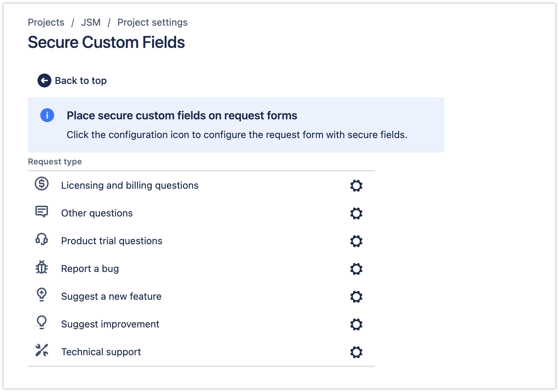Click the Suggest improvement bulb icon
Screen dimensions: 559x392
(x=41, y=324)
